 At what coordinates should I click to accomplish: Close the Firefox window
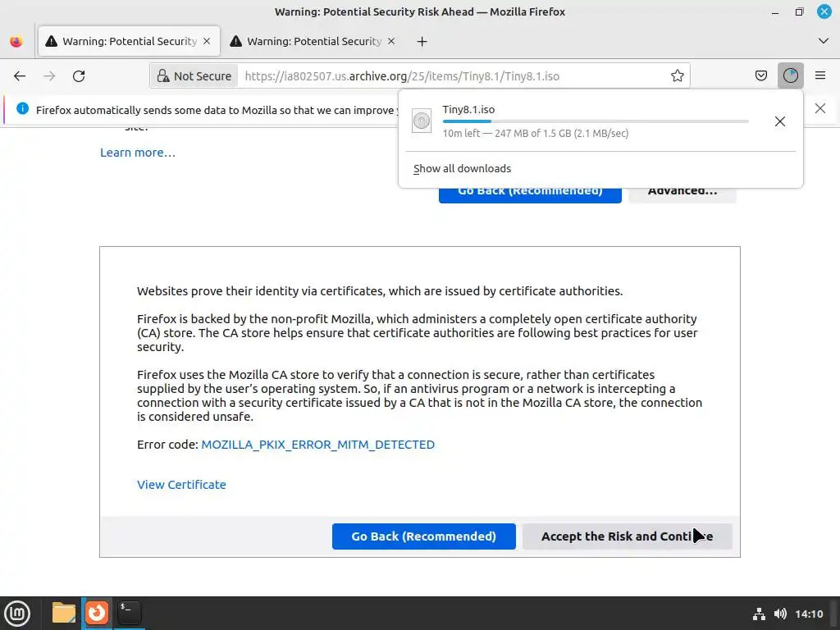click(824, 11)
